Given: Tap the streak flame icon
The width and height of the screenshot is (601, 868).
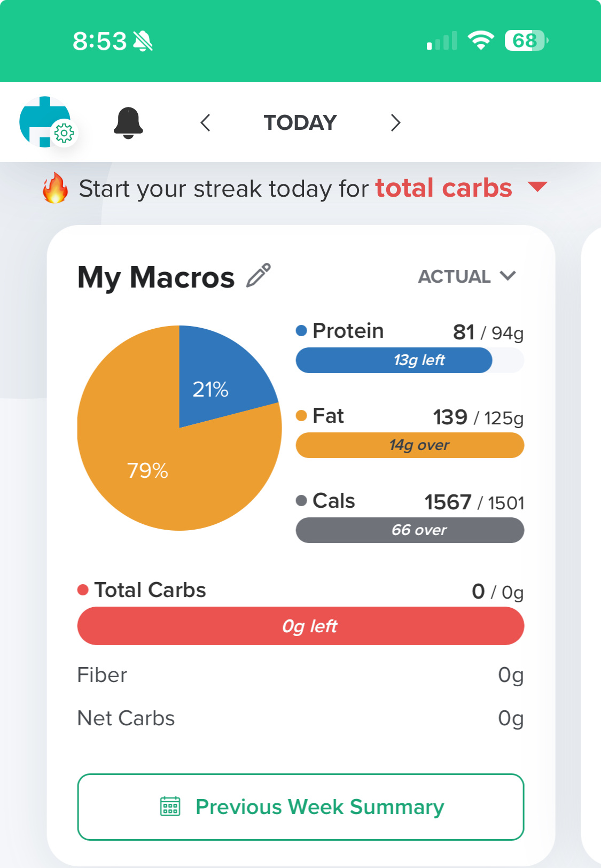Looking at the screenshot, I should click(x=56, y=188).
